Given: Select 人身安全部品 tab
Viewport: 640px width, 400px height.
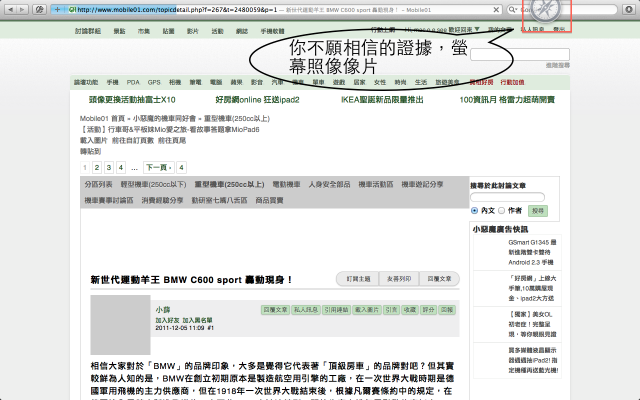Looking at the screenshot, I should coord(329,184).
